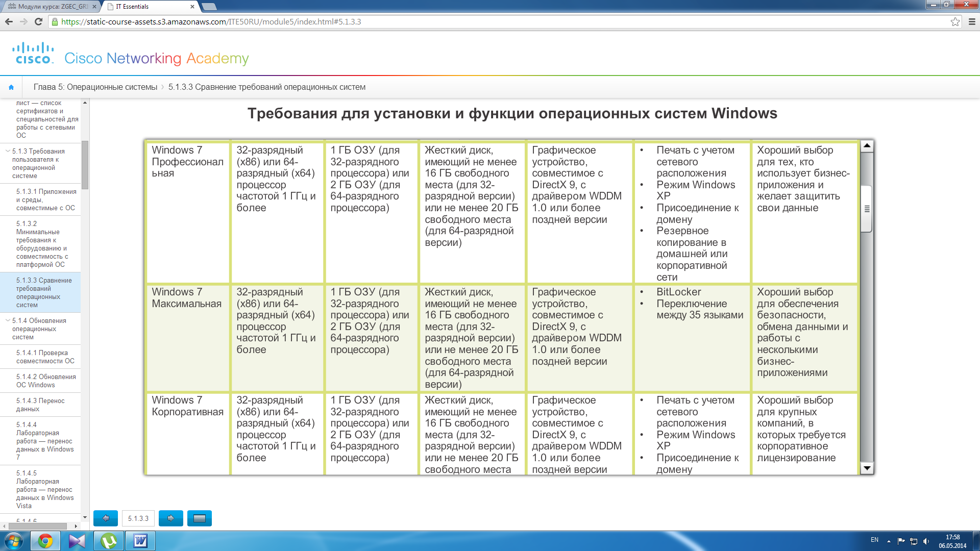980x551 pixels.
Task: Click Глава 5: Операционные системы breadcrumb
Action: coord(95,87)
